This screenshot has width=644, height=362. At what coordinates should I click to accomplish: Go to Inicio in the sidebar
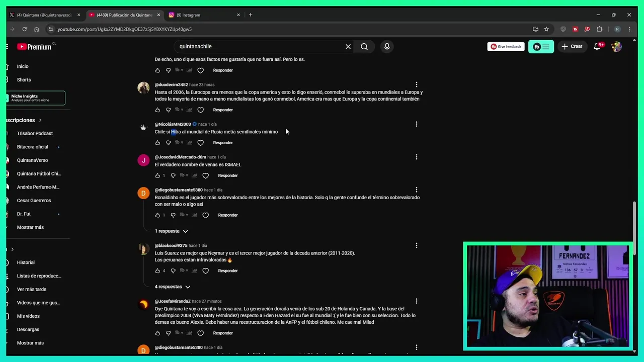tap(23, 66)
